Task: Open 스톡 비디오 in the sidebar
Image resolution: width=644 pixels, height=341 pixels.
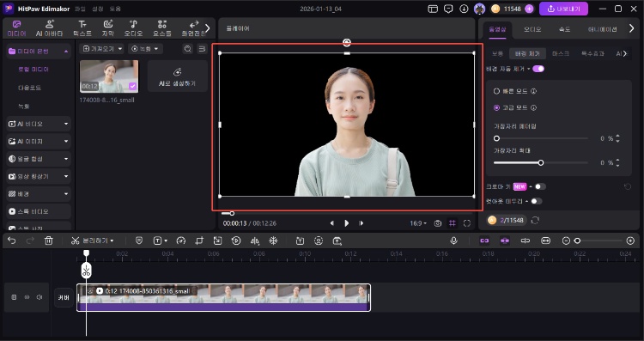Action: (x=39, y=211)
